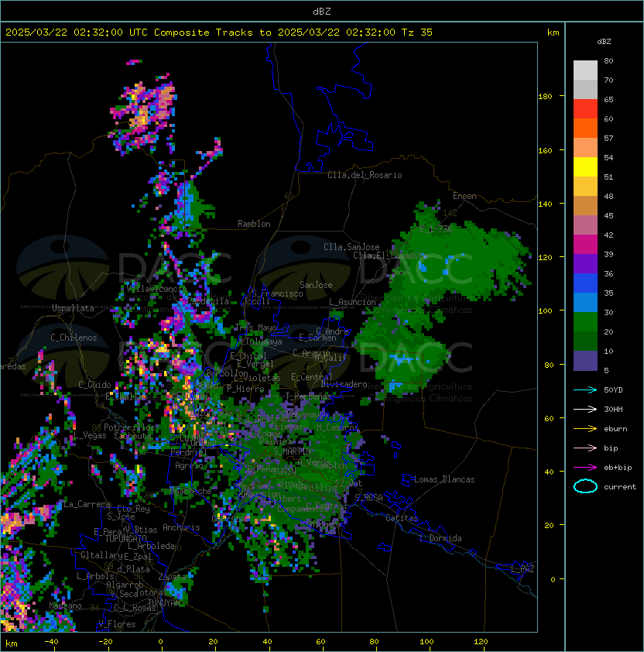The height and width of the screenshot is (652, 644).
Task: Click the Divisadero map label
Action: click(x=344, y=384)
